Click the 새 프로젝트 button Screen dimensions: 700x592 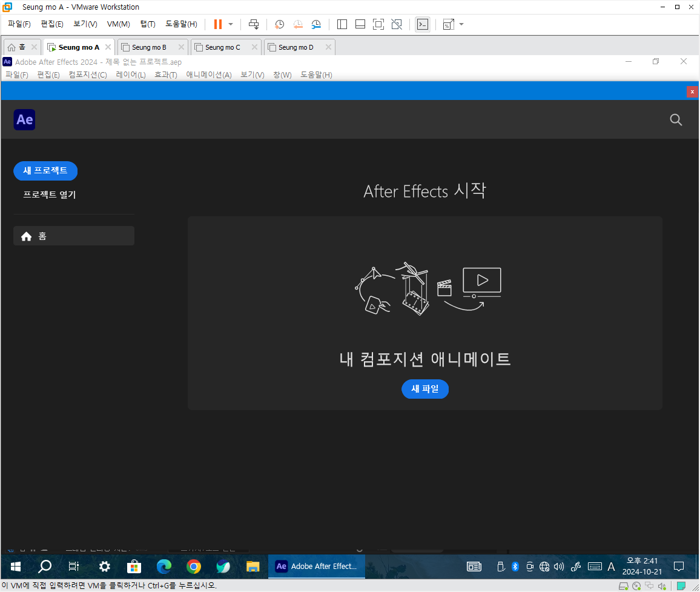tap(45, 171)
